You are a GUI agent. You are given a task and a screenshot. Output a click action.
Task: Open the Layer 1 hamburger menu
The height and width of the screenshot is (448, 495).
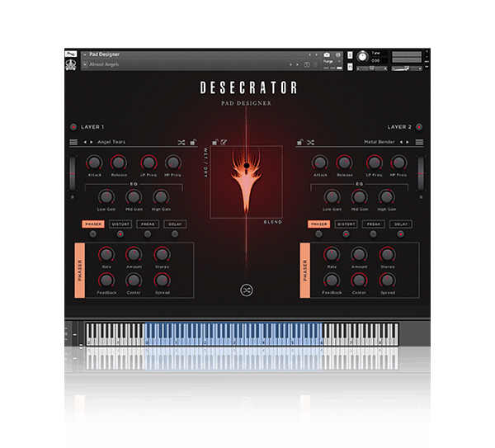coord(73,142)
